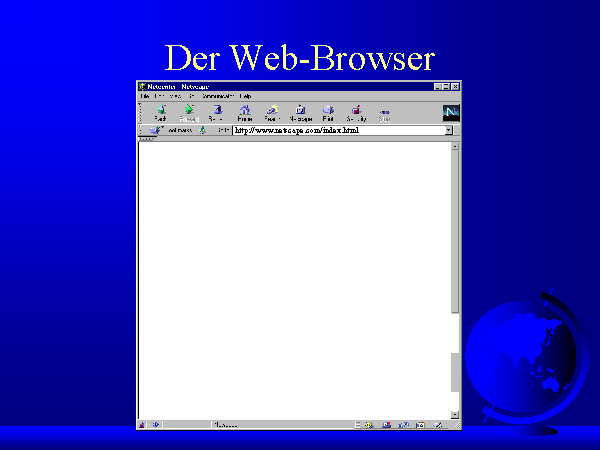600x450 pixels.
Task: Open the Help menu
Action: 245,96
